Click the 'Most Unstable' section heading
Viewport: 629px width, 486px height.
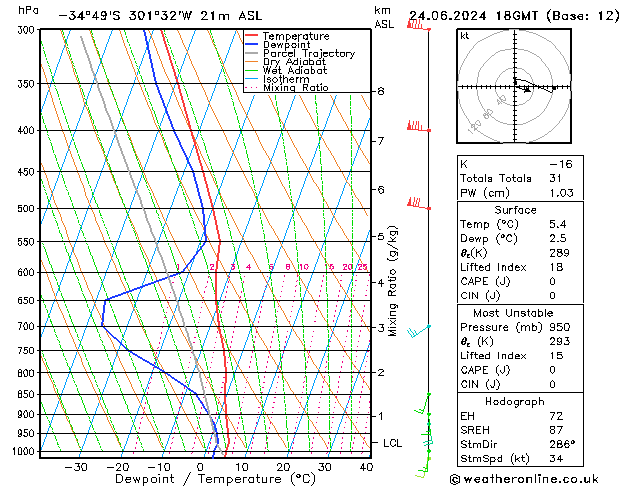(x=513, y=313)
